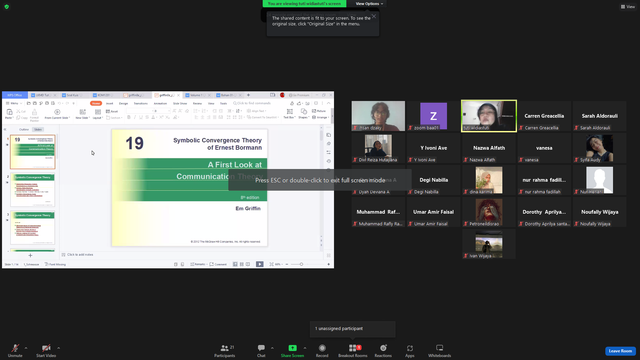
Task: Adjust the zoom slider in WPS status bar
Action: click(x=301, y=264)
